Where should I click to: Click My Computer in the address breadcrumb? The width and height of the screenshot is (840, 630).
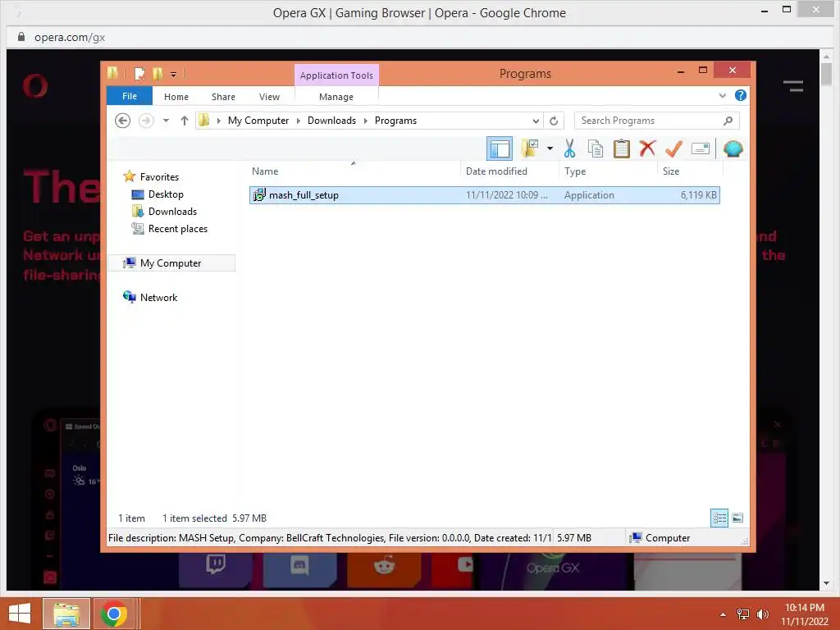point(258,121)
